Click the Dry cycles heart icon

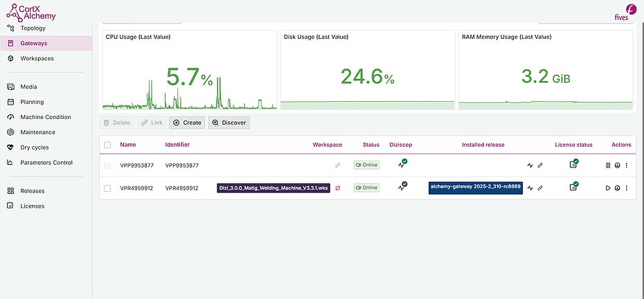(x=10, y=147)
